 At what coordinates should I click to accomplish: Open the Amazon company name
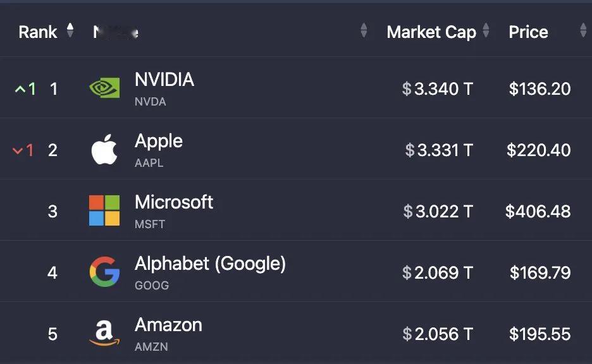168,325
